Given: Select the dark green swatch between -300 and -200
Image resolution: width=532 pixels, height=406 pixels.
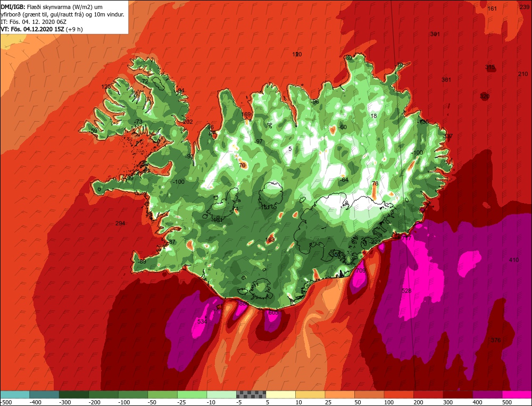Looking at the screenshot, I should 73,394.
